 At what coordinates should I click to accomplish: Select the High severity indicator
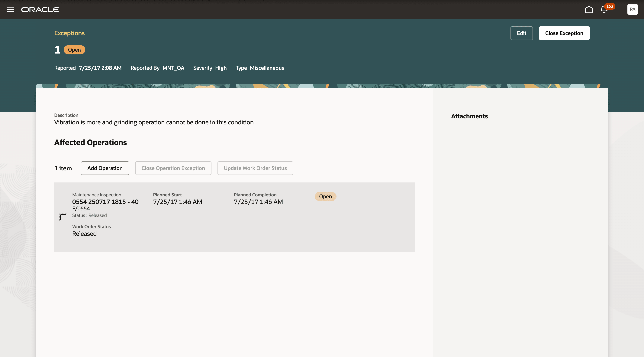click(221, 68)
